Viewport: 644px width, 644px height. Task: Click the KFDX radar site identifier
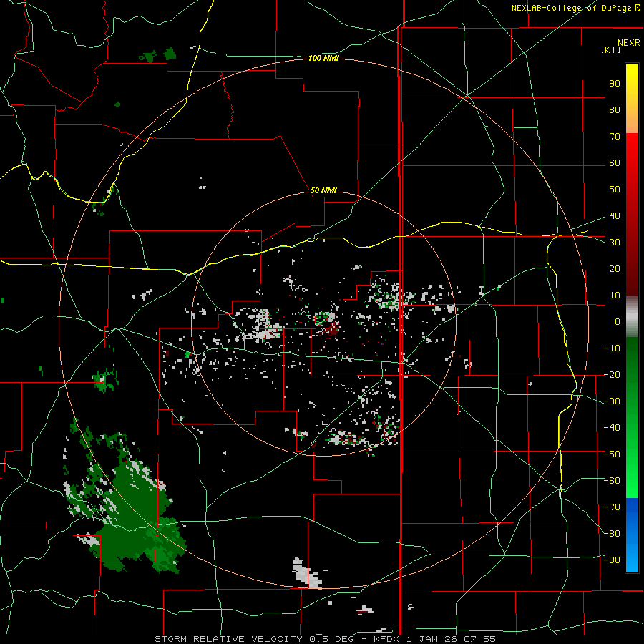click(387, 639)
